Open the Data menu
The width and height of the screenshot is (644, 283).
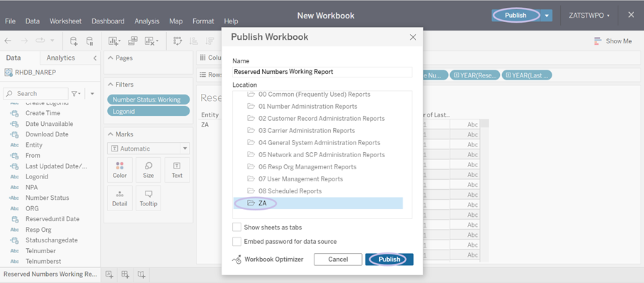[33, 21]
